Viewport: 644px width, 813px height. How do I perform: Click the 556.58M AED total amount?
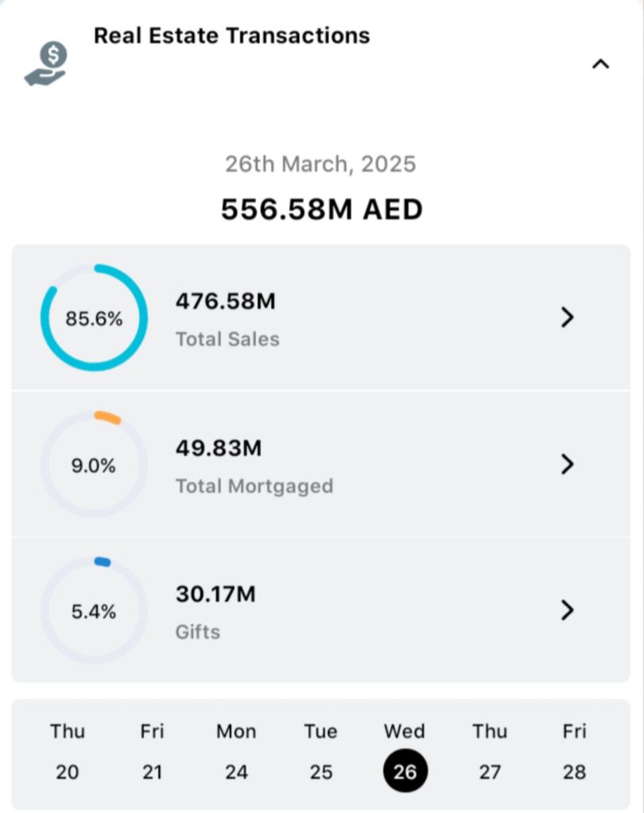click(x=321, y=210)
